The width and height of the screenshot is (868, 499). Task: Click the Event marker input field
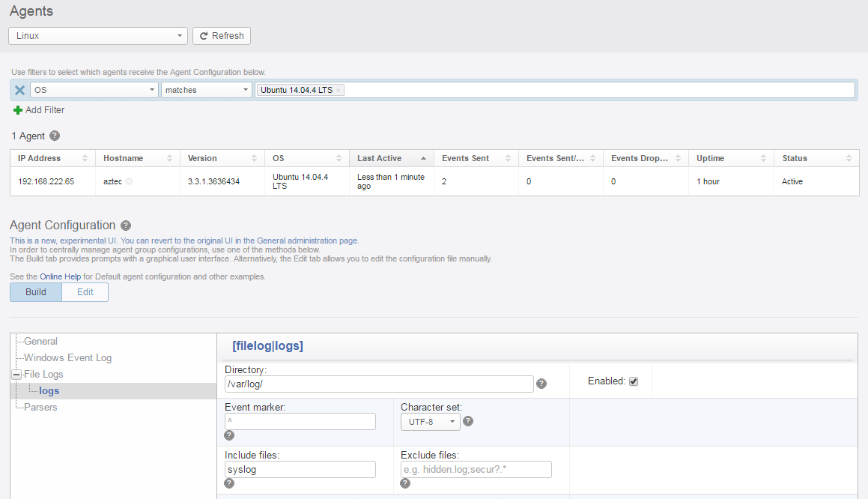[x=300, y=422]
